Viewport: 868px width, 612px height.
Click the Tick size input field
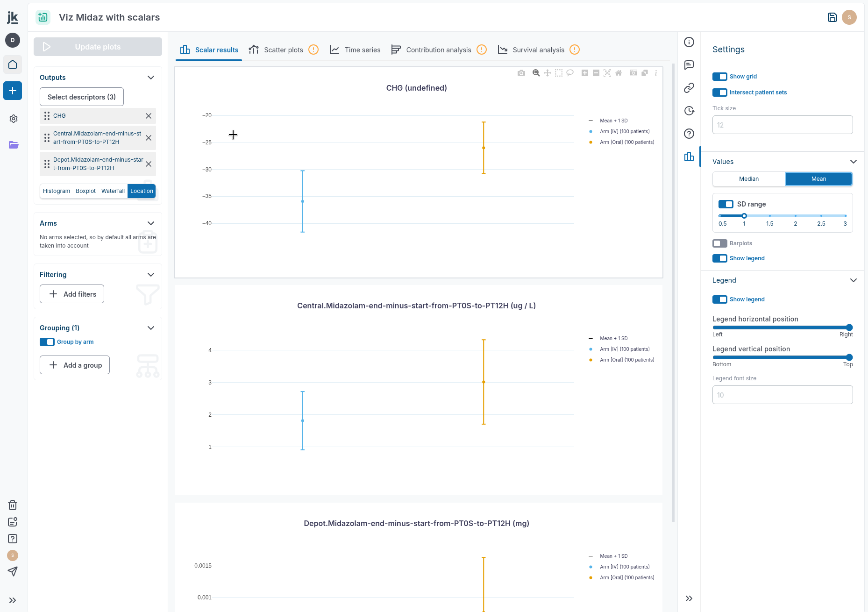pyautogui.click(x=782, y=125)
